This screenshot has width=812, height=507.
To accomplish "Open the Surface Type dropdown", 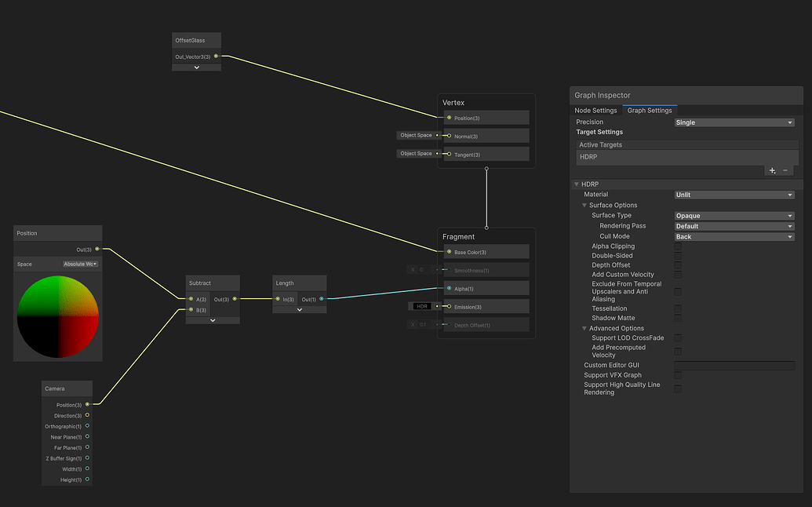I will pos(734,216).
